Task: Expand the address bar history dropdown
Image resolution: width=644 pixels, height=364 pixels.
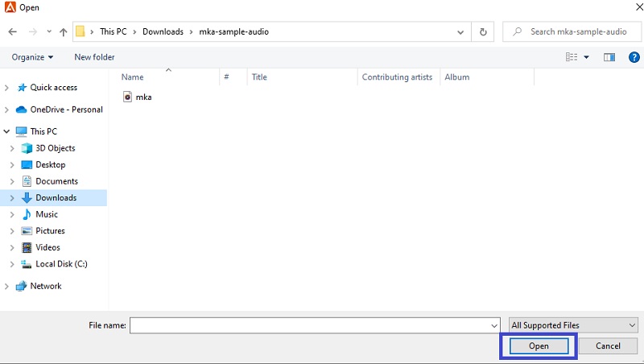Action: click(x=460, y=32)
